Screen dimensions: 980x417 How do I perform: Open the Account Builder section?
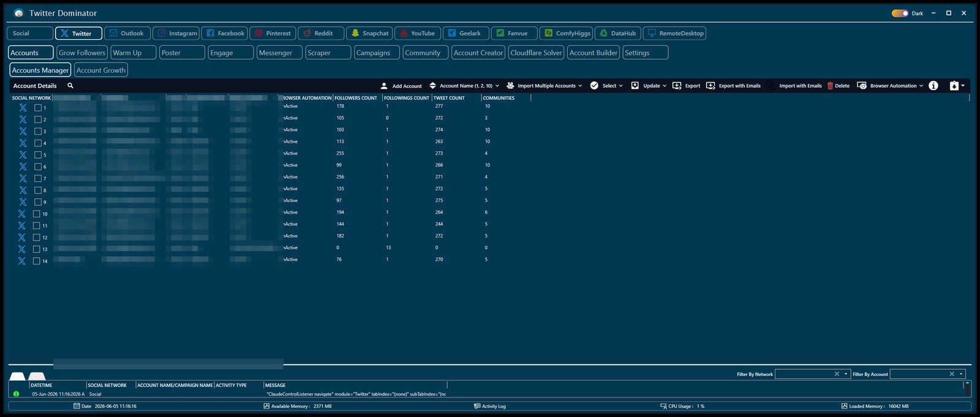click(x=594, y=53)
